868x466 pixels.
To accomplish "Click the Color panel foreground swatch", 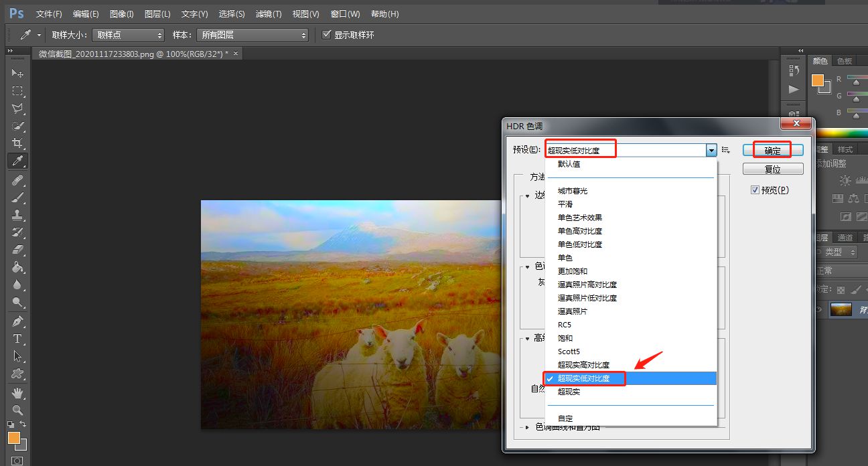I will coord(818,80).
